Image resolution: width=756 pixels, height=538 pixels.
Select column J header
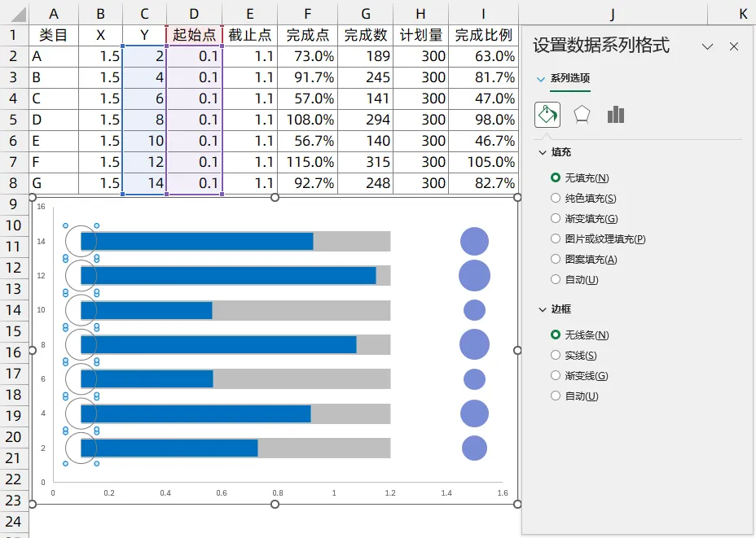(613, 14)
